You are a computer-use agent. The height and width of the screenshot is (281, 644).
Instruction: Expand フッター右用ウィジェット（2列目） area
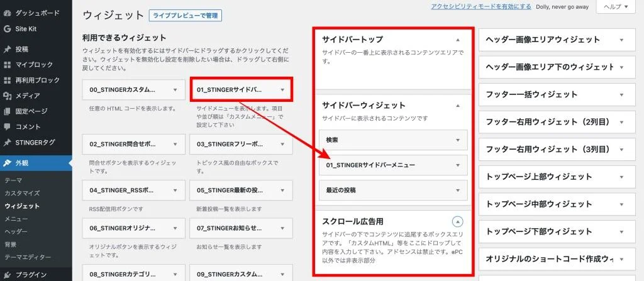(621, 122)
